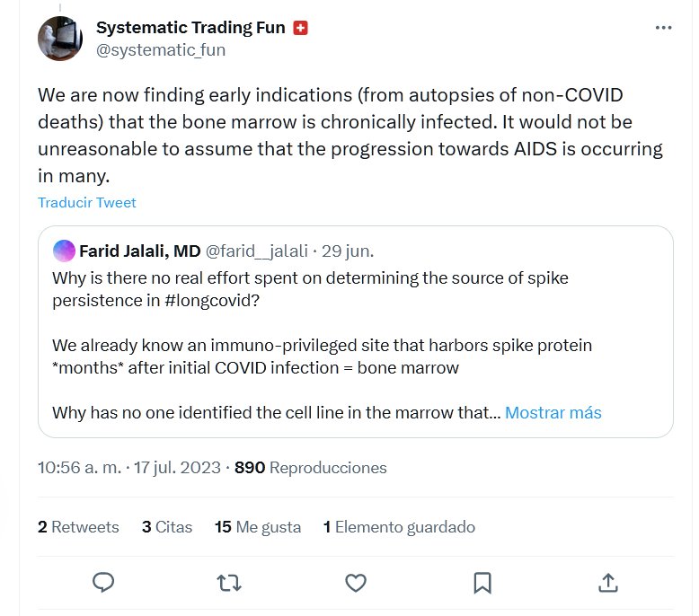Click Farid Jalali's small avatar
The height and width of the screenshot is (616, 699).
click(63, 250)
